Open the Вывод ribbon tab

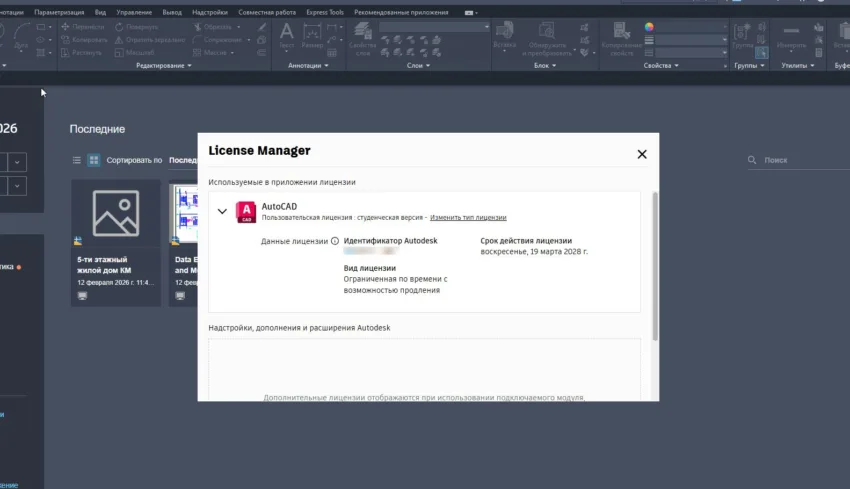(172, 12)
